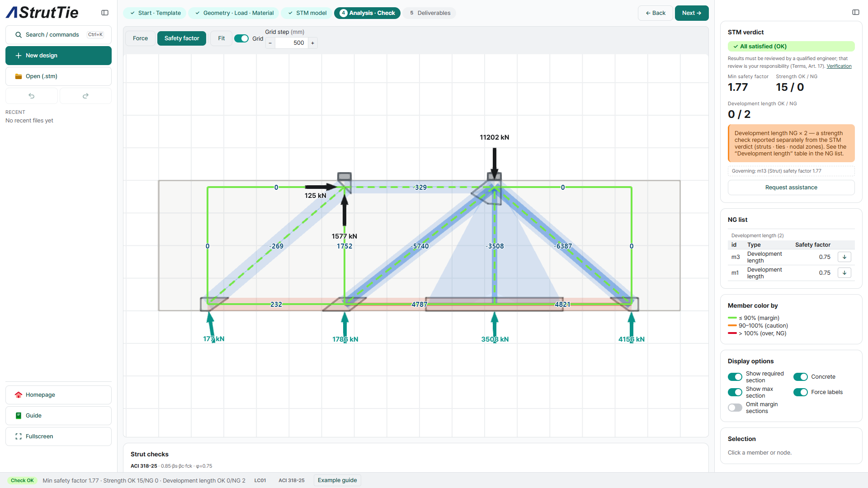Open the STM model step
Image resolution: width=868 pixels, height=488 pixels.
pos(307,13)
